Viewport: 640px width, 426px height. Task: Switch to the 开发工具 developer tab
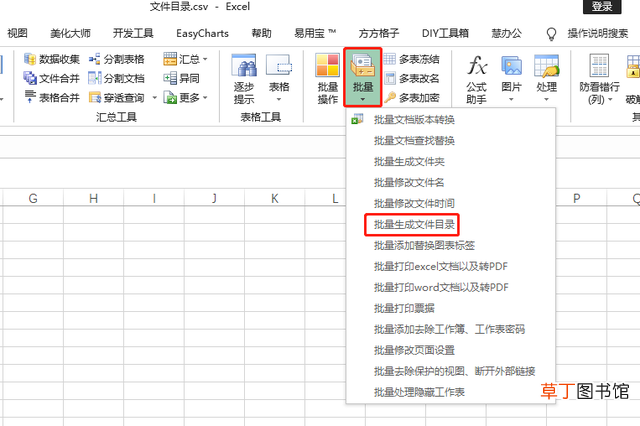pyautogui.click(x=133, y=33)
